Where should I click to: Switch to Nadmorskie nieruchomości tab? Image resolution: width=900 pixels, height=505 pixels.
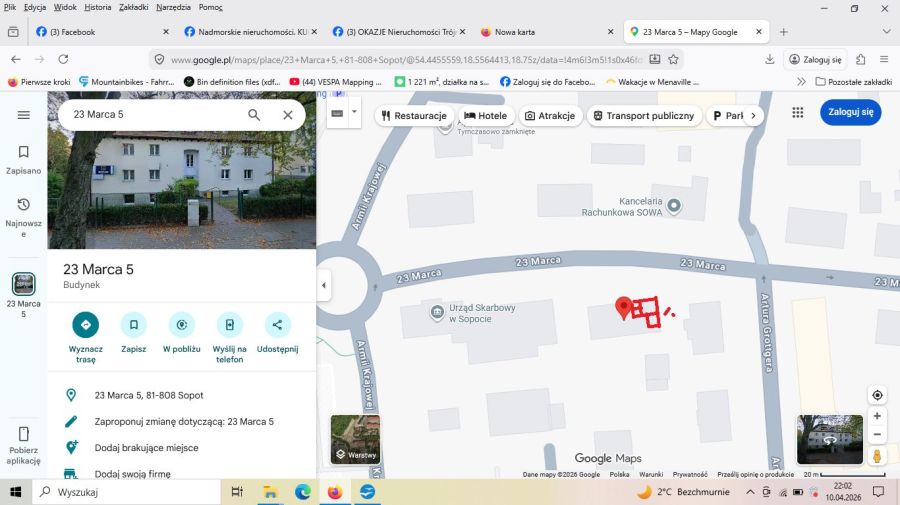click(x=251, y=32)
